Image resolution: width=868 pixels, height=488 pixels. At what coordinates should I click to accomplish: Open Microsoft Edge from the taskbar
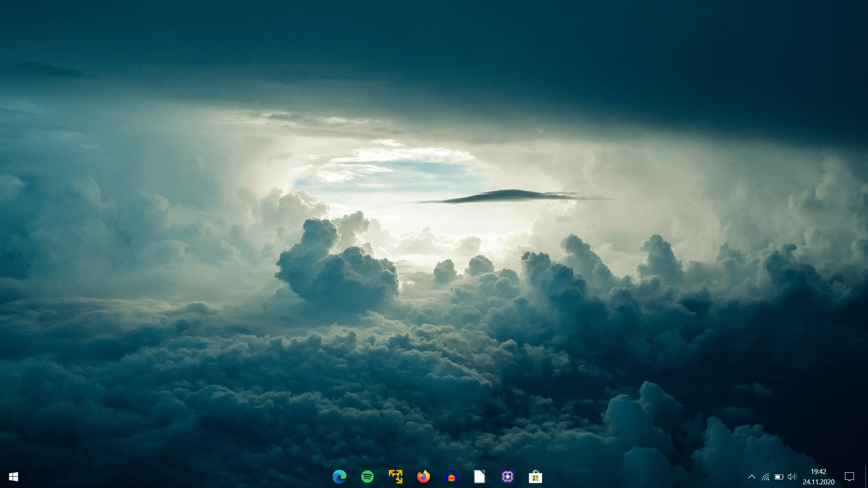[x=339, y=477]
